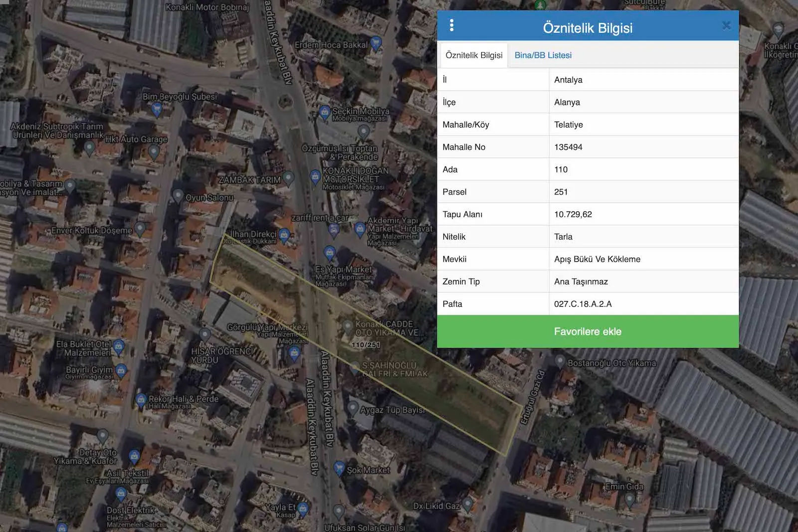This screenshot has height=532, width=798.
Task: Click the Bostanoğlu Oto Yıkama pin
Action: 560,361
